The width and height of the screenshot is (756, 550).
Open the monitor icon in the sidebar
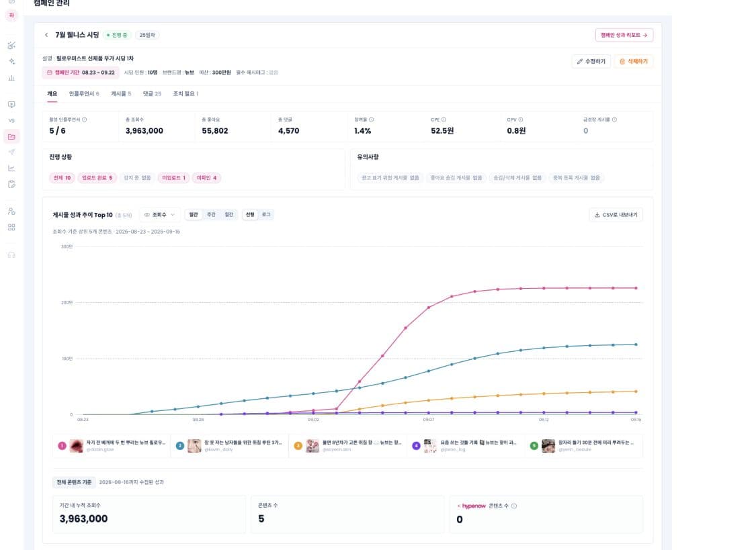coord(11,105)
